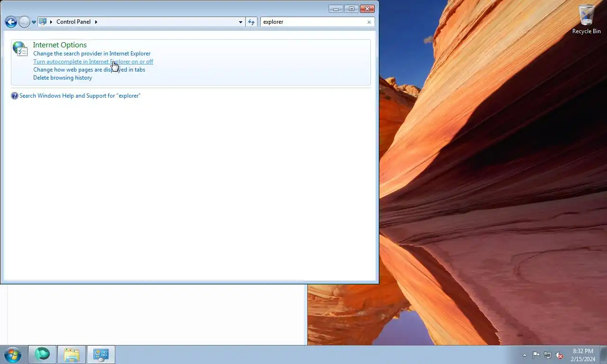607x364 pixels.
Task: Turn autocomplete in Internet Explorer on or off
Action: point(93,62)
